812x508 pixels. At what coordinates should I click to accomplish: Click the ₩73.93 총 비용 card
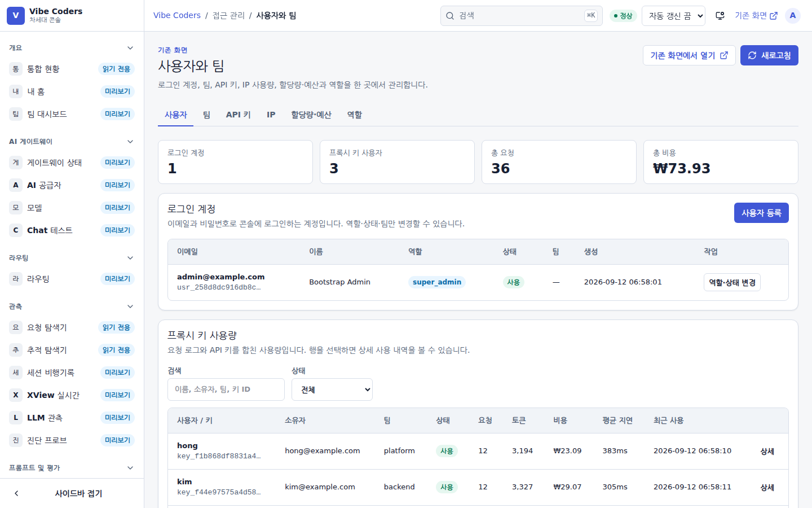pyautogui.click(x=721, y=162)
